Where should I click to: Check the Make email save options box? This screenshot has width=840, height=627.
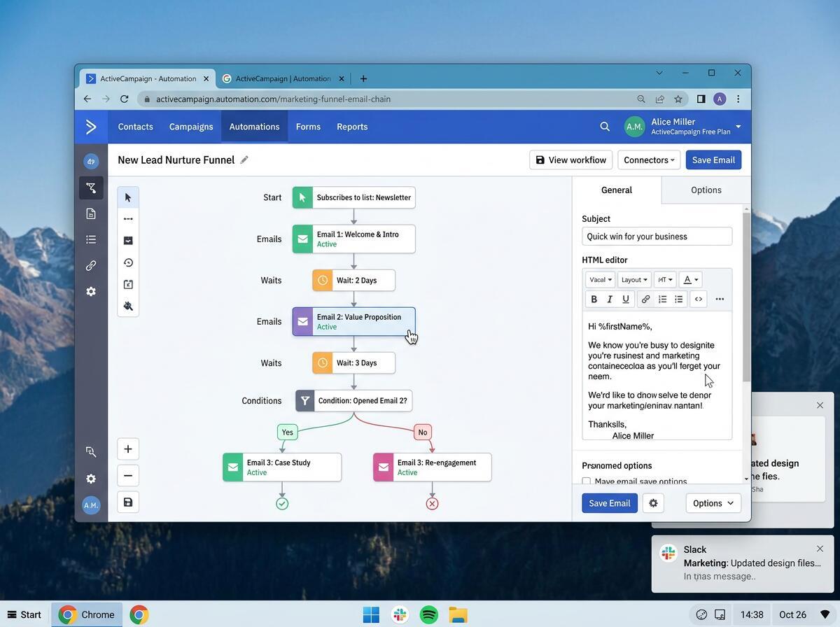click(587, 482)
